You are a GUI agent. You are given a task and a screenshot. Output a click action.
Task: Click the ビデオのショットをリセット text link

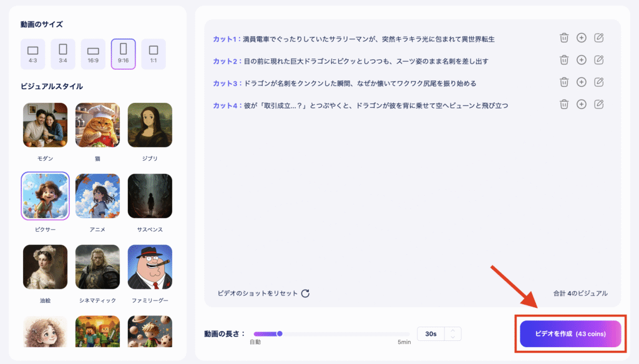(x=258, y=294)
